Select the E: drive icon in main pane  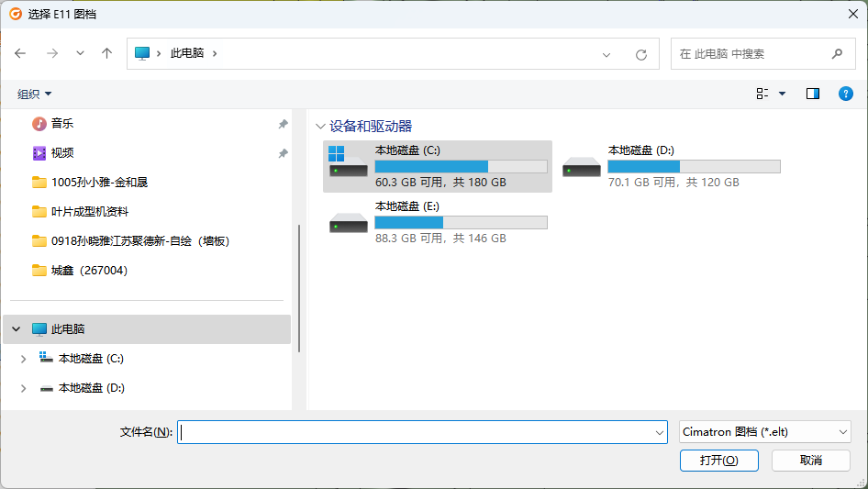click(x=348, y=223)
